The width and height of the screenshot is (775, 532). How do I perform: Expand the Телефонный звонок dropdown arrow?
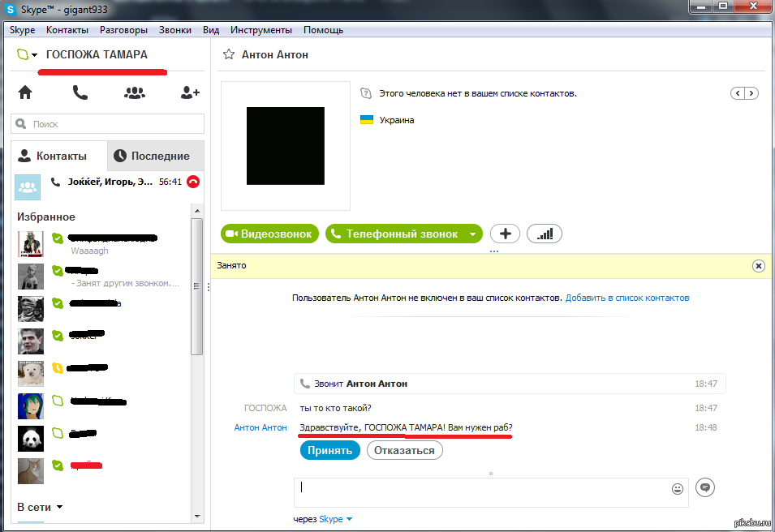pyautogui.click(x=472, y=234)
